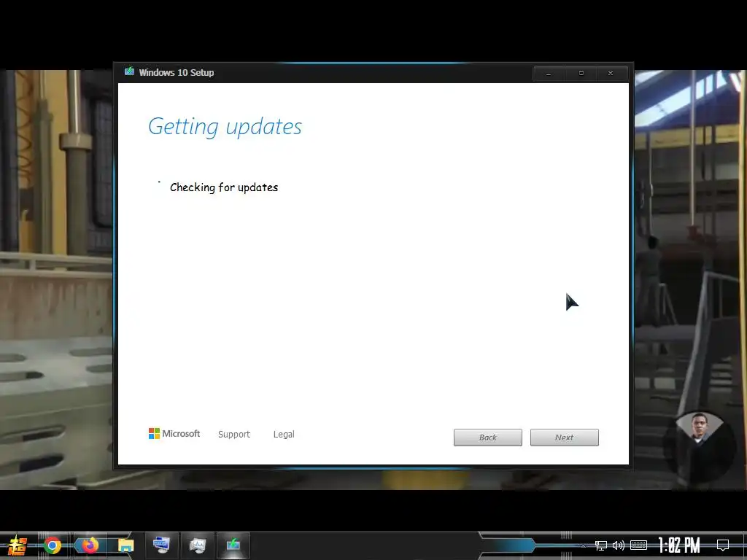The width and height of the screenshot is (747, 560).
Task: Select Windows 10 Setup taskbar icon
Action: [233, 544]
